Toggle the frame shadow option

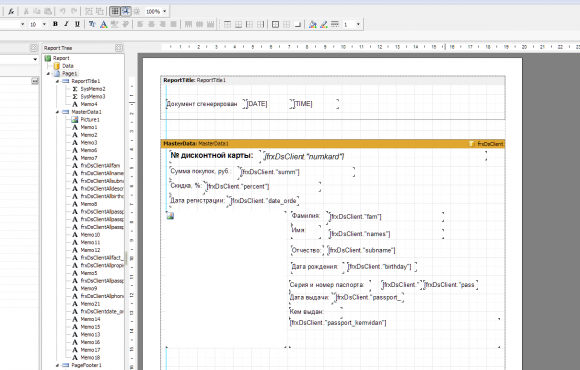[297, 24]
